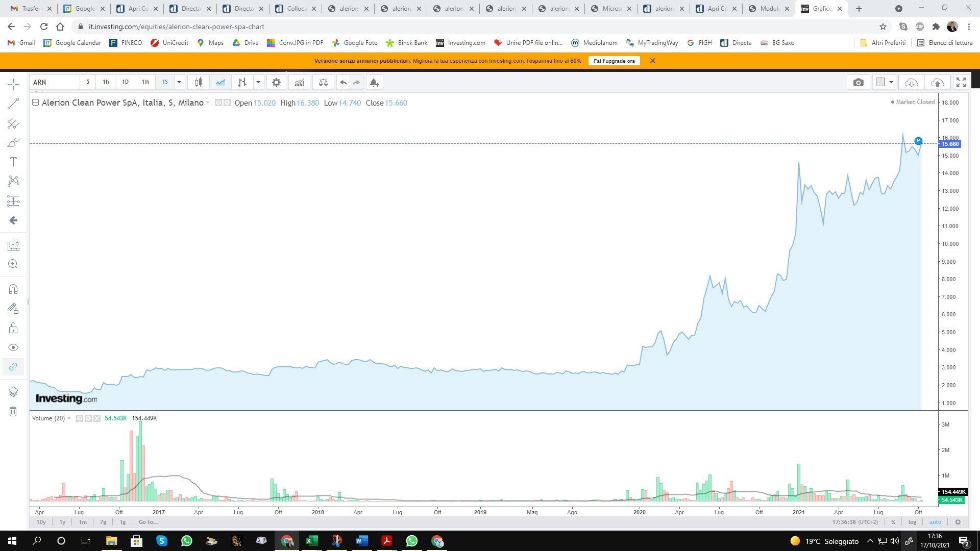Toggle log scale in bottom bar

(x=912, y=522)
